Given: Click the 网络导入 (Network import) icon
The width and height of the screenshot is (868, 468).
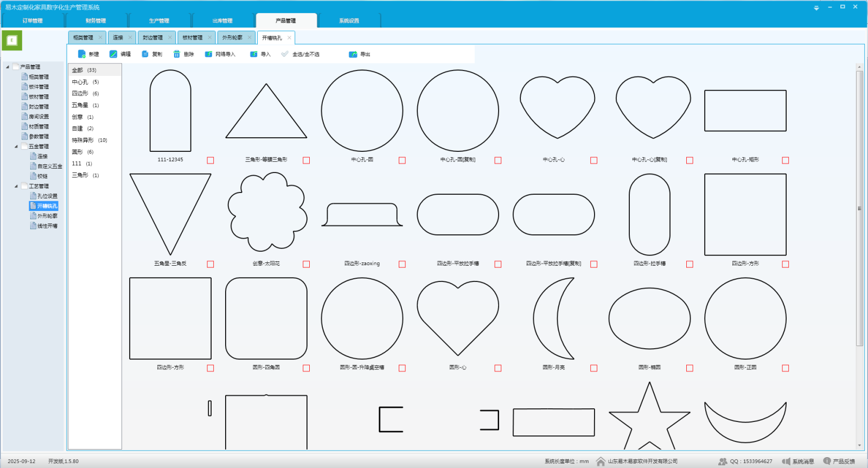Looking at the screenshot, I should click(x=208, y=54).
